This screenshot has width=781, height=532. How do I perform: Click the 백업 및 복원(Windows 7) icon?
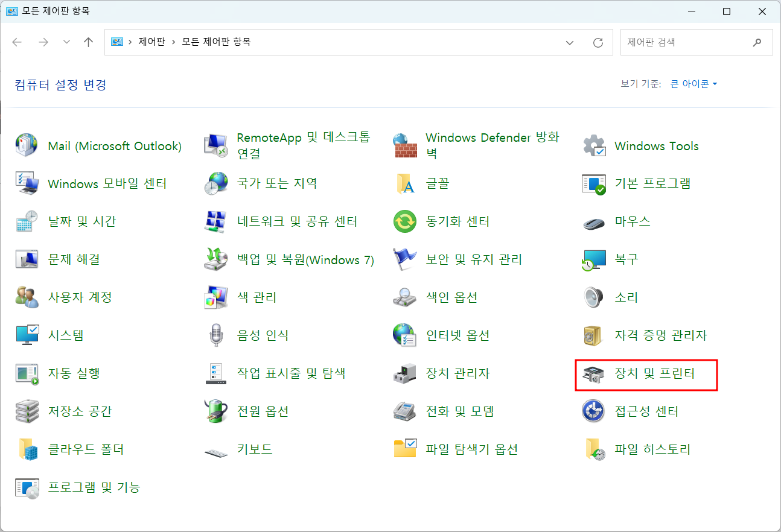(x=216, y=259)
